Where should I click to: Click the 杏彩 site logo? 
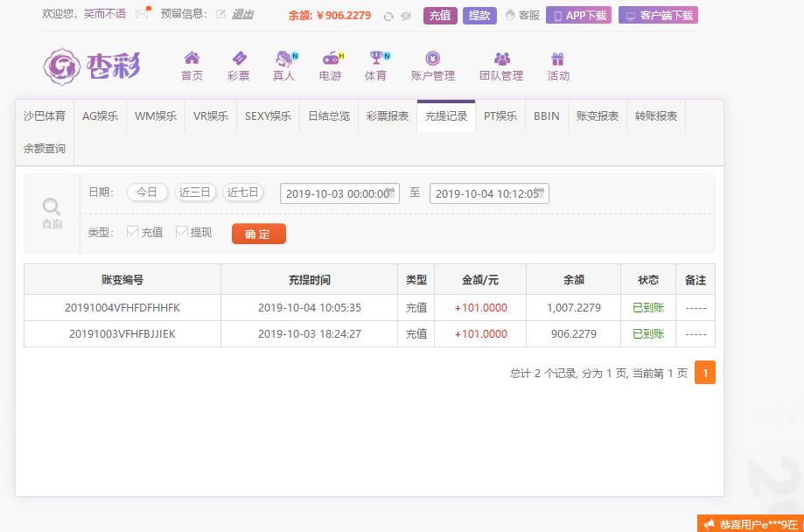pyautogui.click(x=92, y=66)
